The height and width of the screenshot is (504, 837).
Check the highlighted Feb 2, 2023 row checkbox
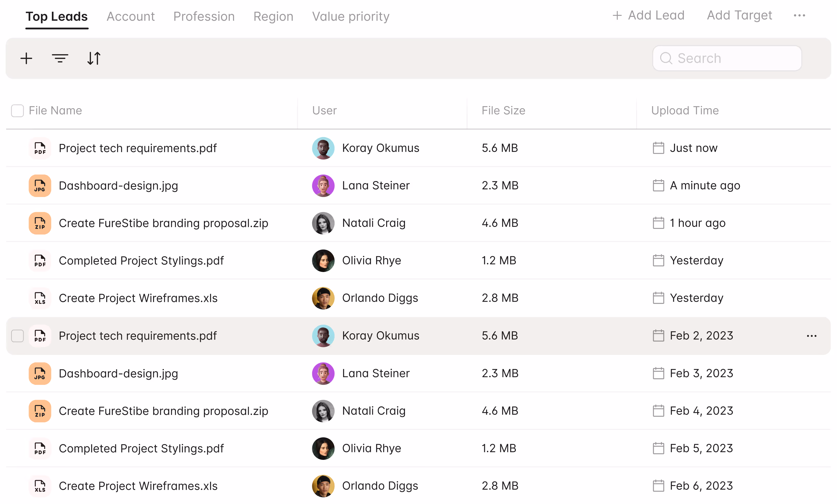click(17, 336)
